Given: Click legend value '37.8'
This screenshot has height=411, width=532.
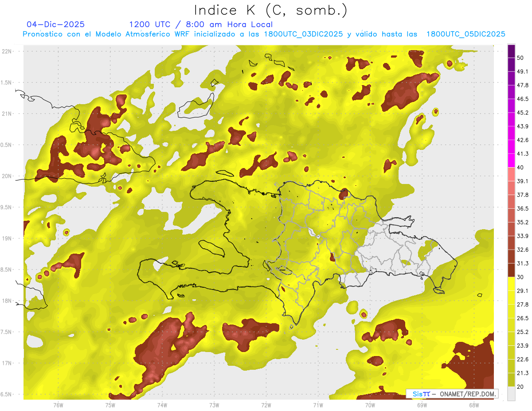Looking at the screenshot, I should point(523,195).
